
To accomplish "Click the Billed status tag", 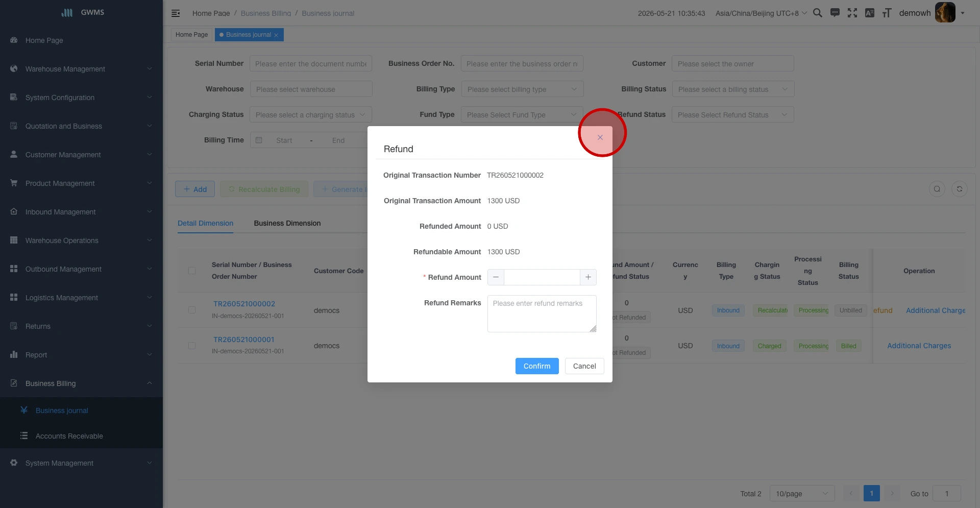I will tap(849, 346).
